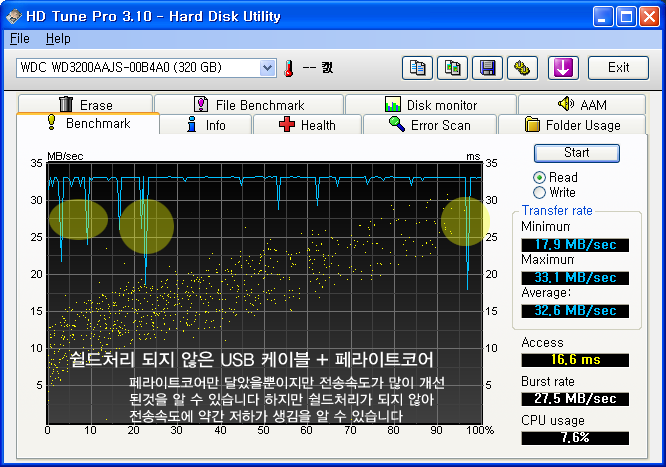Click the Transfer rate group label
The width and height of the screenshot is (666, 467).
[557, 210]
